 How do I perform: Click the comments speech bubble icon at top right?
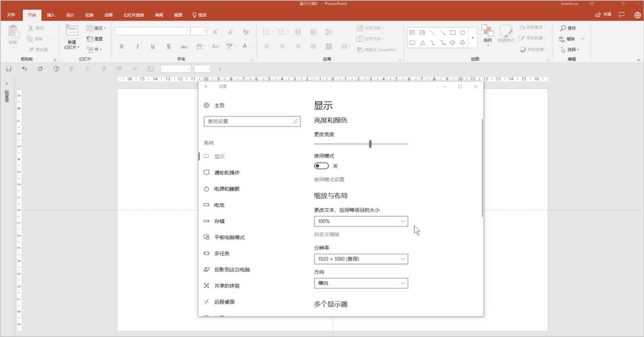[622, 15]
